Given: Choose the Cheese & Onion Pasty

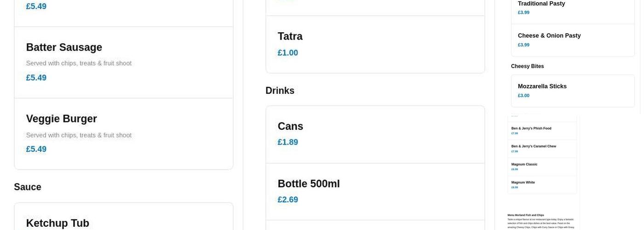Looking at the screenshot, I should (549, 36).
